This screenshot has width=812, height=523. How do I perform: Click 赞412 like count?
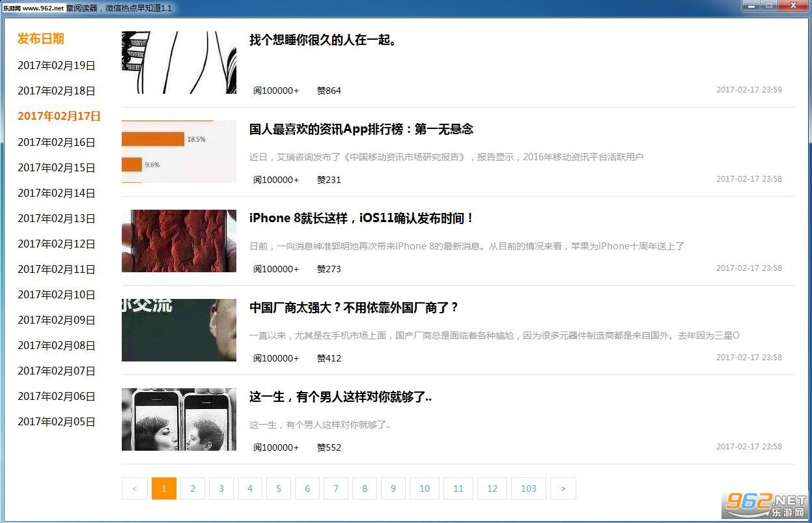pos(329,358)
